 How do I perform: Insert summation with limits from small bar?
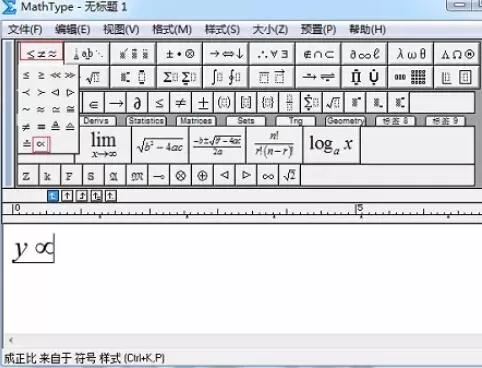[311, 103]
